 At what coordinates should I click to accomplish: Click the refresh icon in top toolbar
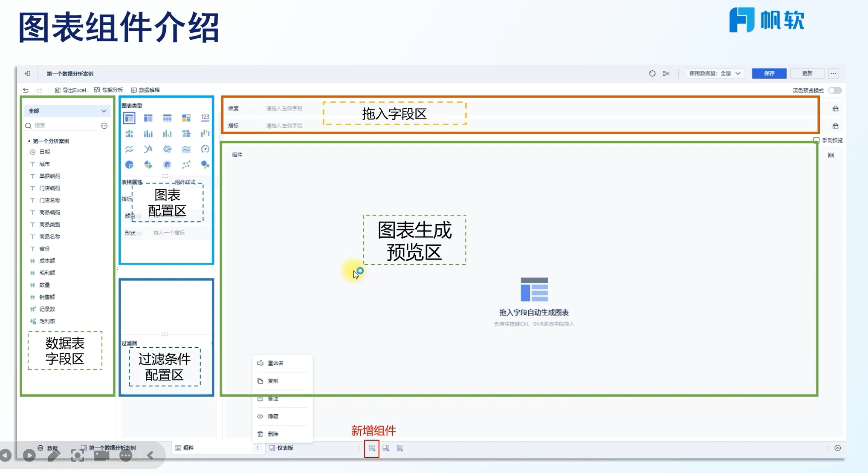pos(652,73)
